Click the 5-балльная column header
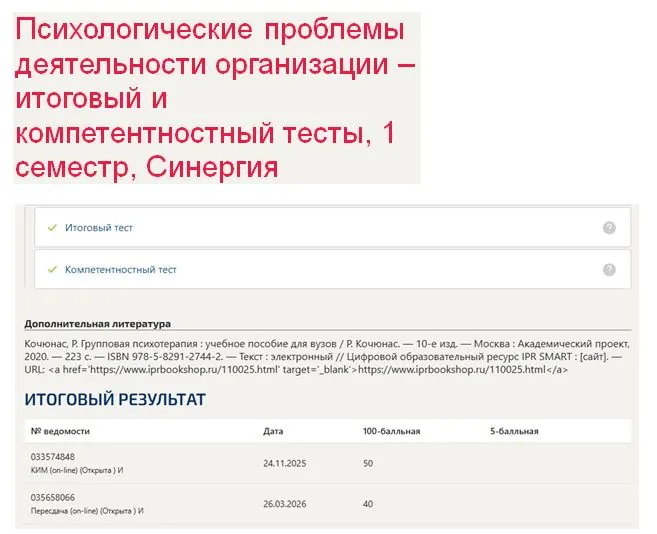Image resolution: width=657 pixels, height=534 pixels. pyautogui.click(x=514, y=431)
